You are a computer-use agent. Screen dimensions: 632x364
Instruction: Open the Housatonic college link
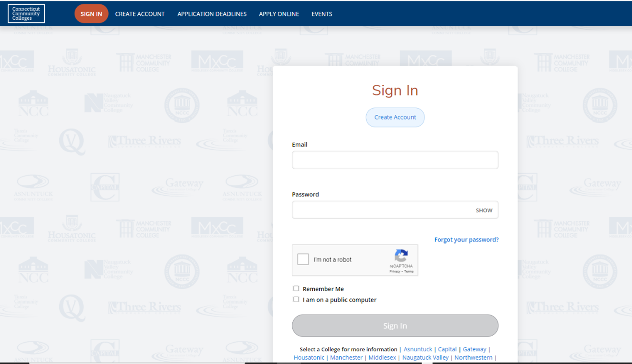(309, 358)
